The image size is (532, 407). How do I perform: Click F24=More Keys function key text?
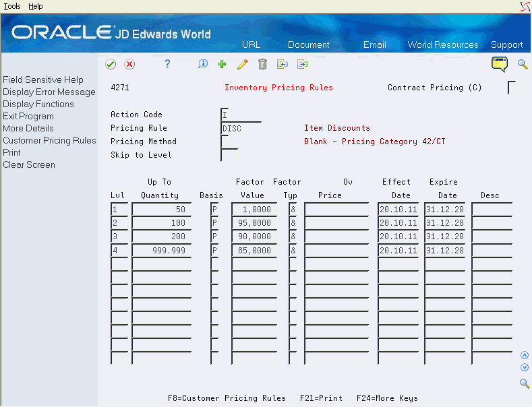pyautogui.click(x=387, y=398)
